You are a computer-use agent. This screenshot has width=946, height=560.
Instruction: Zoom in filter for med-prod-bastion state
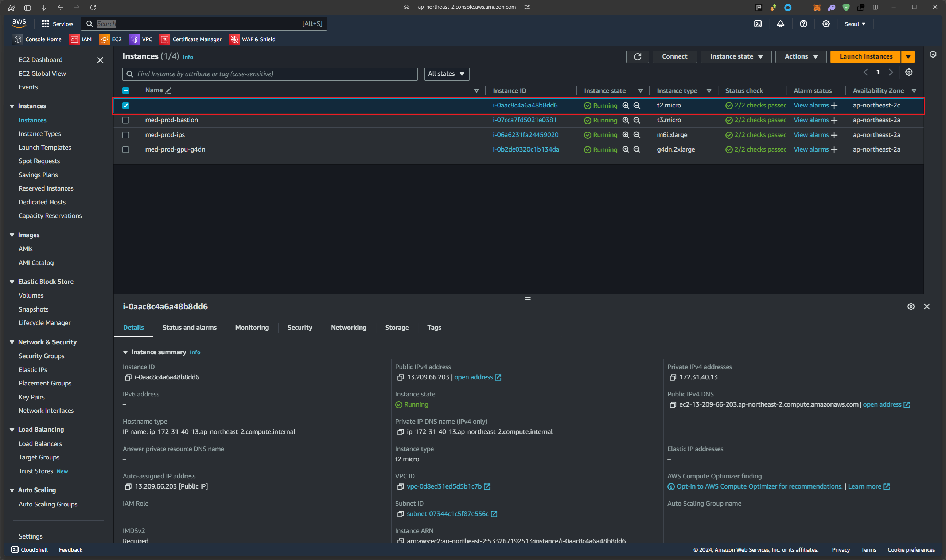[626, 120]
